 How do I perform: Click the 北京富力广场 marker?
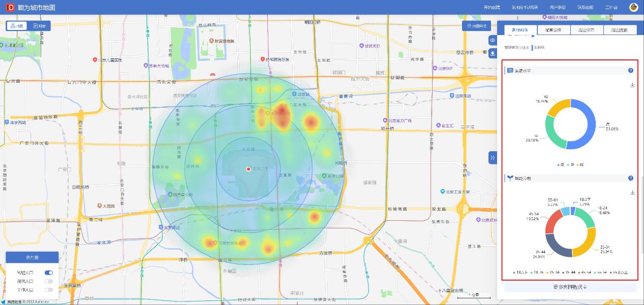(x=385, y=121)
